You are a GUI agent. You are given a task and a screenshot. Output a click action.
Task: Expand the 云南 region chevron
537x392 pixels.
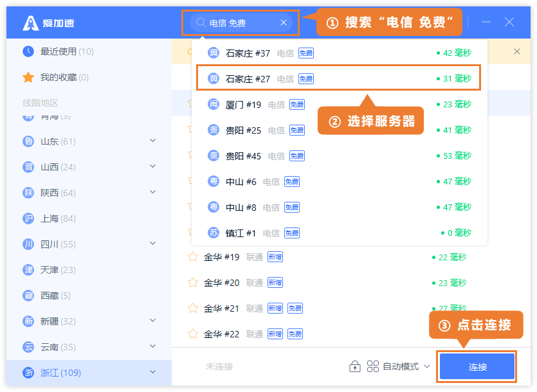click(153, 346)
